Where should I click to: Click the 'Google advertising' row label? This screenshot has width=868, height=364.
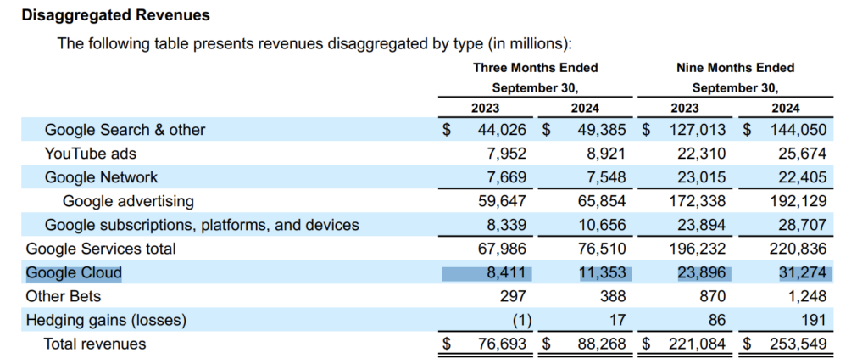129,201
